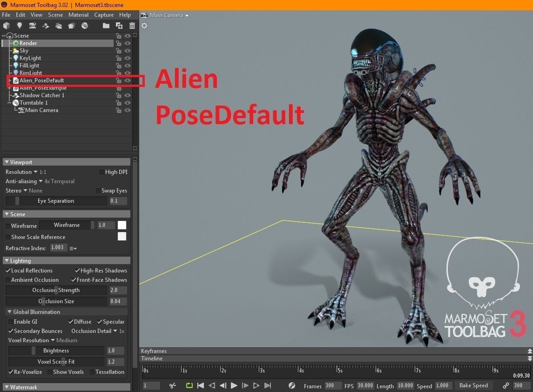The image size is (533, 392).
Task: Play the animation
Action: pos(234,385)
